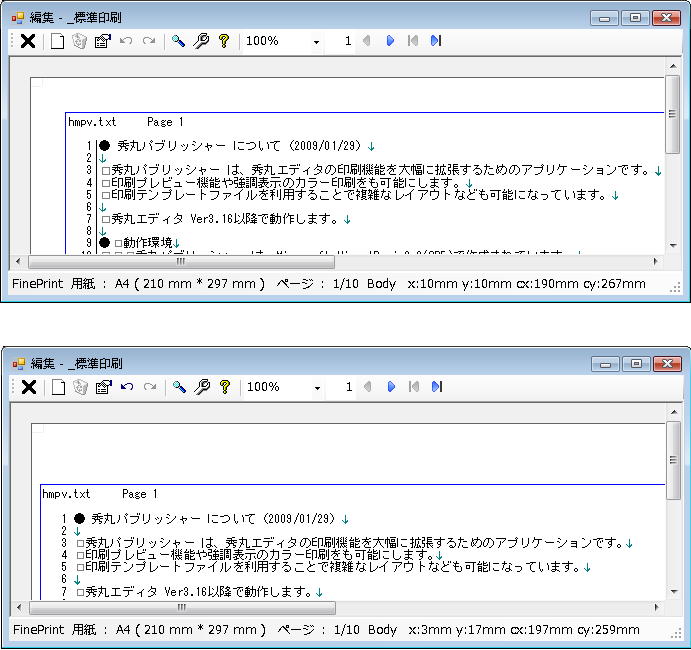Click the blank page icon in upper window

coord(58,41)
